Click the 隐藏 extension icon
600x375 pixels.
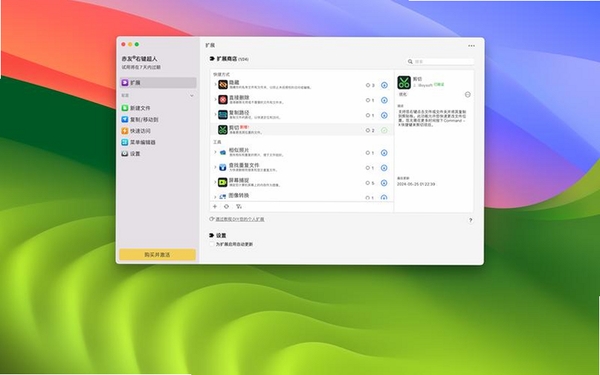click(223, 85)
